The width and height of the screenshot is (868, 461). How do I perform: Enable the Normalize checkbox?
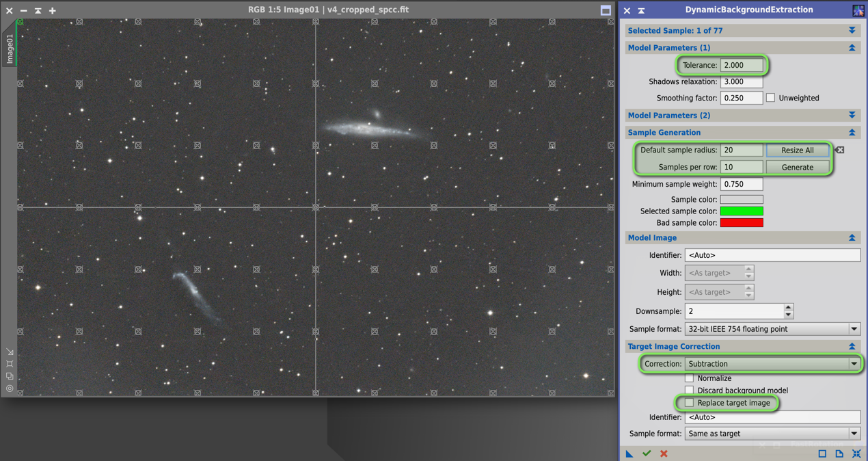click(x=689, y=378)
